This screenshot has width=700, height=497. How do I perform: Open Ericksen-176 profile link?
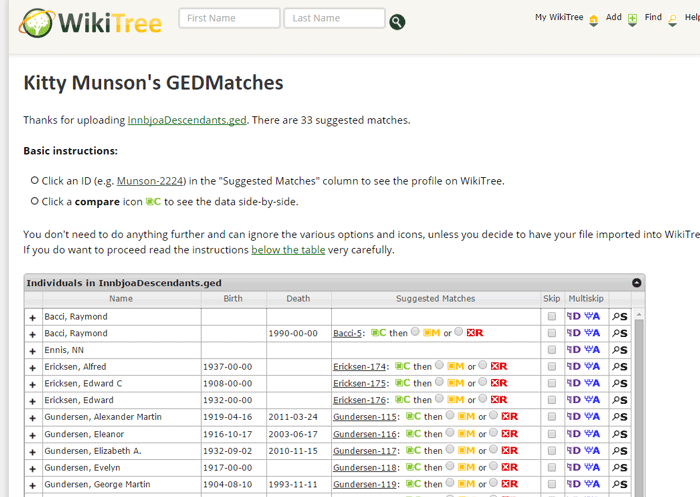point(359,401)
